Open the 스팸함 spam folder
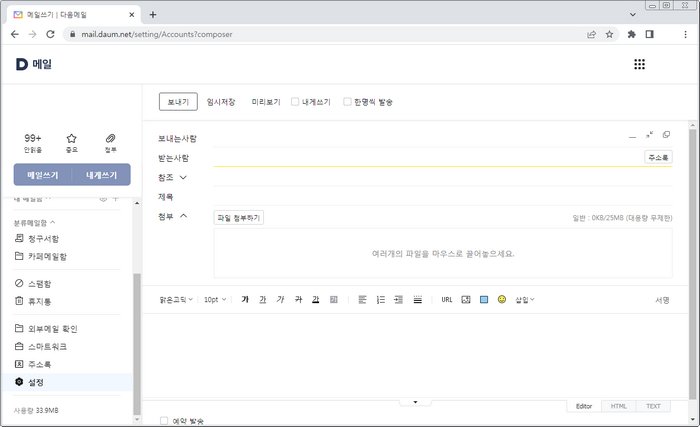Screen dimensions: 700x427 (33, 284)
